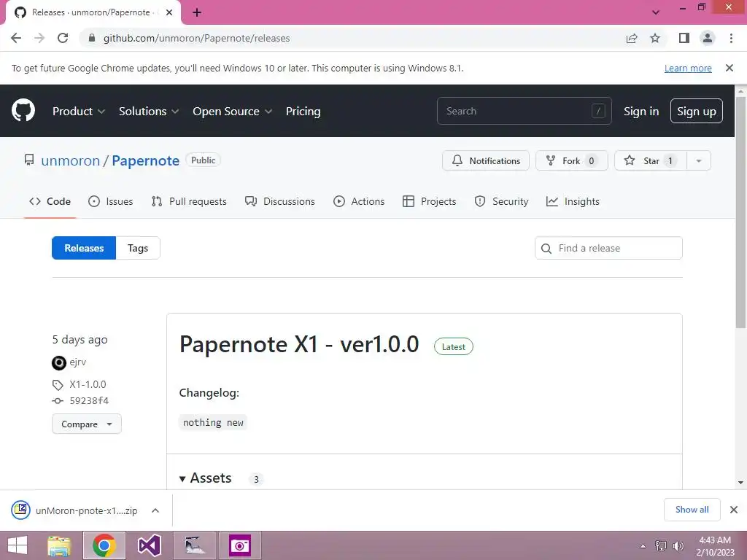The image size is (747, 560).
Task: Open the Code tab
Action: coord(50,201)
